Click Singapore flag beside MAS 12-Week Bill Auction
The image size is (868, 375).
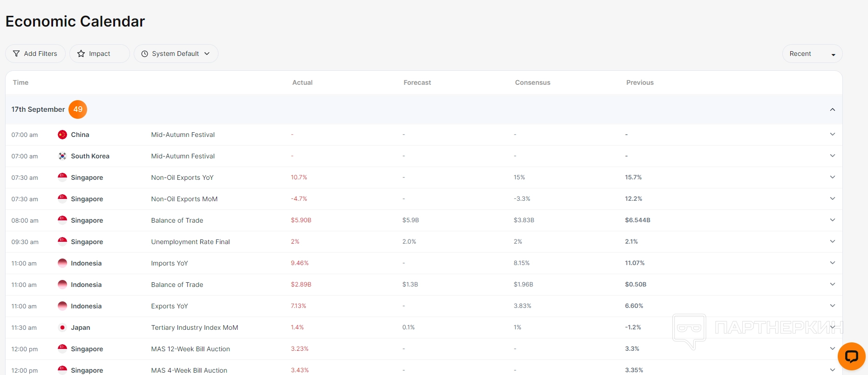[62, 349]
